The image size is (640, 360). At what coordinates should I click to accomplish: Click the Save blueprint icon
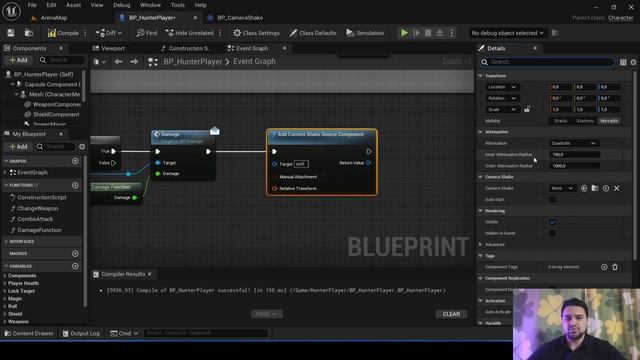pos(11,33)
